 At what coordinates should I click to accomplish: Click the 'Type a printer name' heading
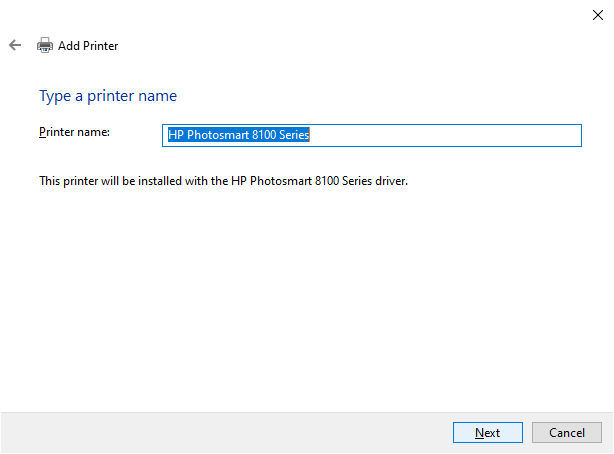point(107,96)
